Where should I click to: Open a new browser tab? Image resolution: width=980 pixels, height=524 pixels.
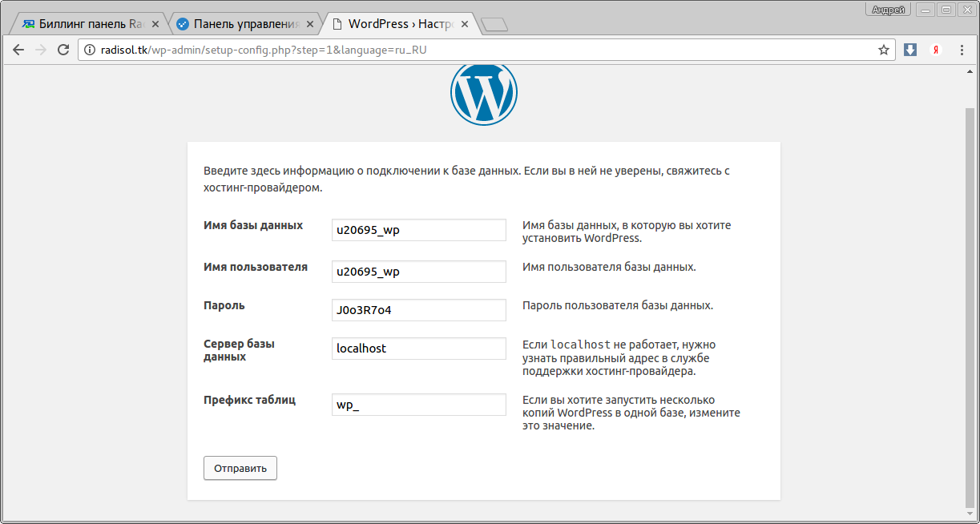click(x=495, y=25)
